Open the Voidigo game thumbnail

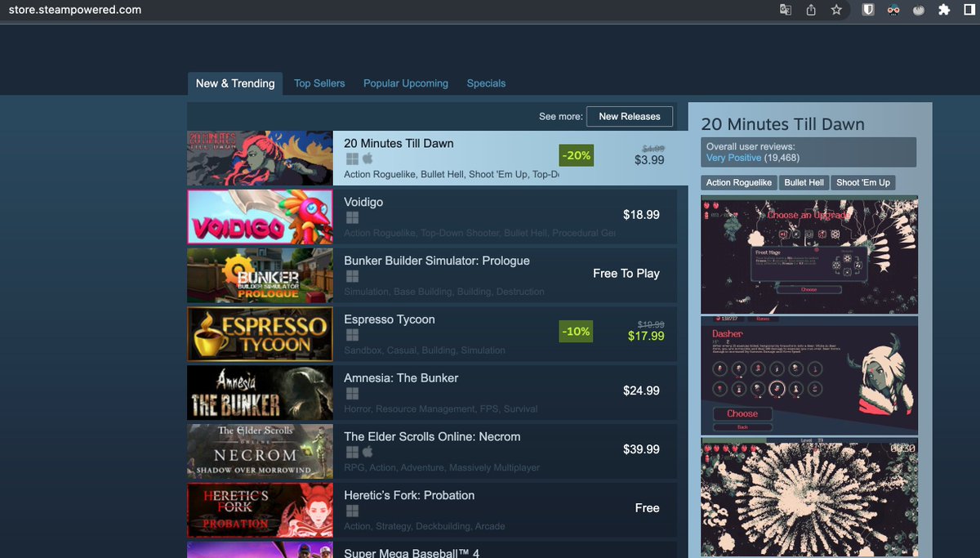260,217
